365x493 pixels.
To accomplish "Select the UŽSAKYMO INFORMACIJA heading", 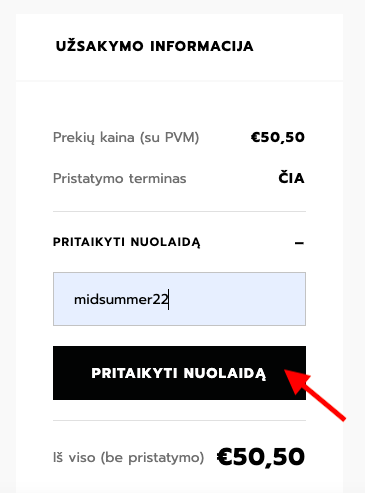I will pyautogui.click(x=155, y=46).
